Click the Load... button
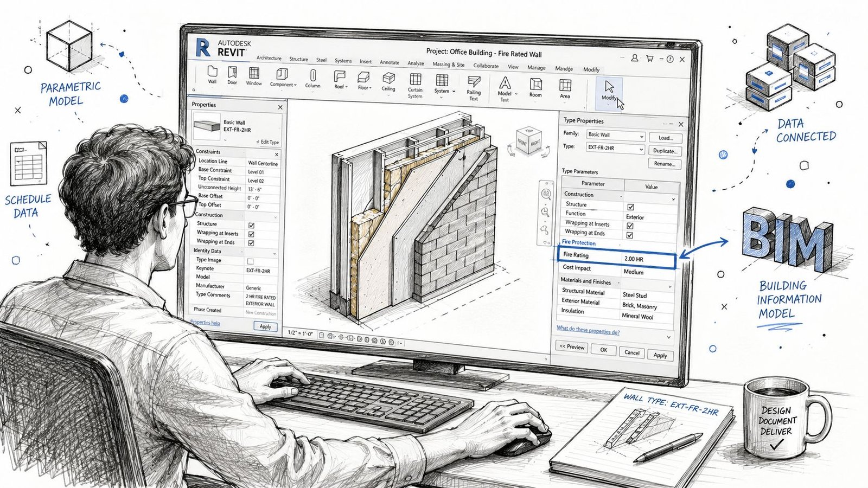The width and height of the screenshot is (868, 488). click(x=666, y=138)
